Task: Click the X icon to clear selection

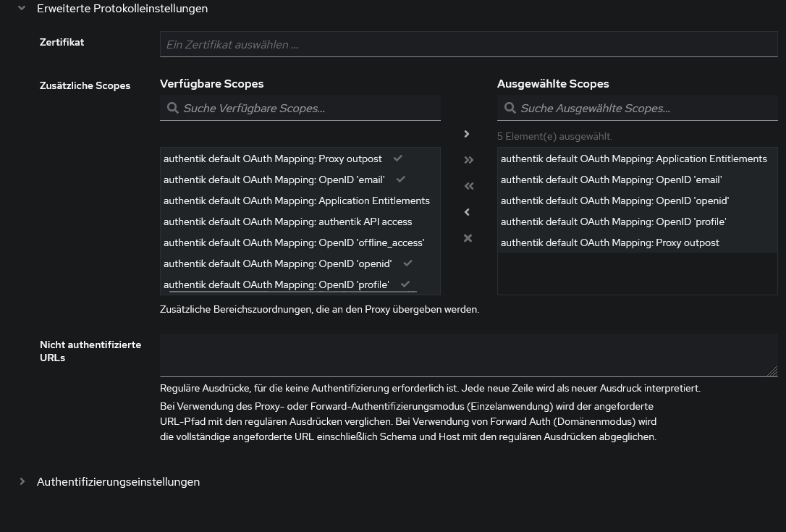Action: click(x=468, y=238)
